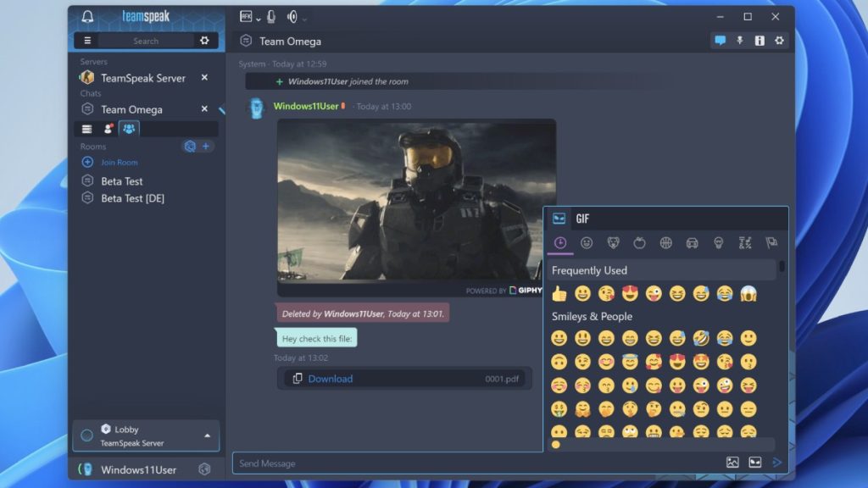Open dropdown arrow next to speaker icon
The width and height of the screenshot is (868, 488).
[x=305, y=19]
